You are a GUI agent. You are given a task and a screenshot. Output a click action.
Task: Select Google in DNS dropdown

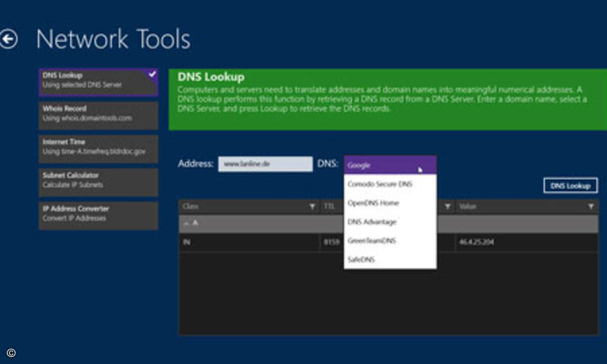[x=390, y=165]
